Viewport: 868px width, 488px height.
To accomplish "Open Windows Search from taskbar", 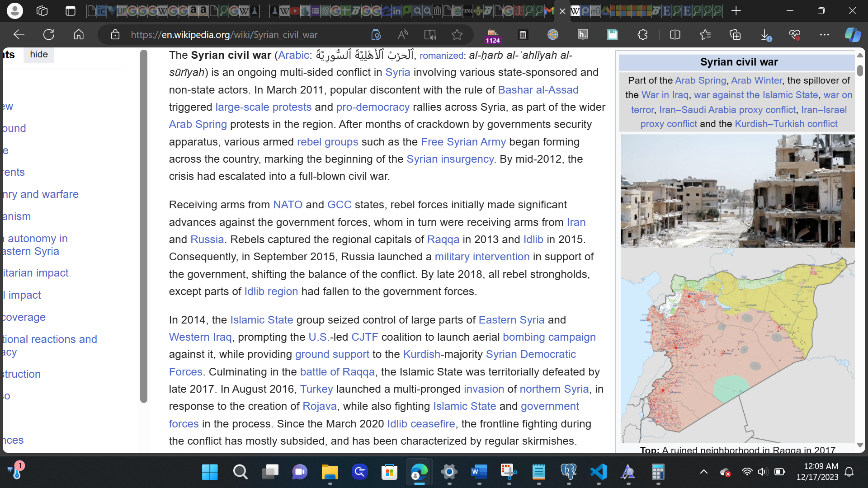I will tap(240, 472).
